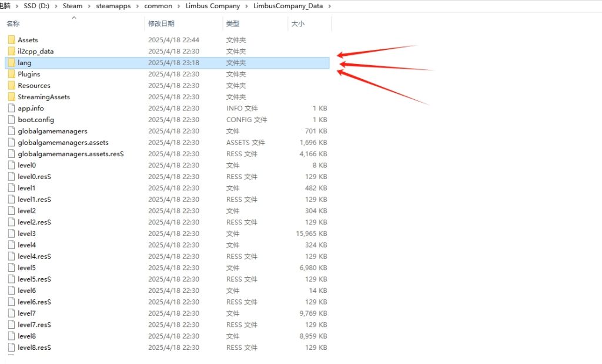Screen dimensions: 602x364
Task: Go to common in address path
Action: click(x=158, y=6)
